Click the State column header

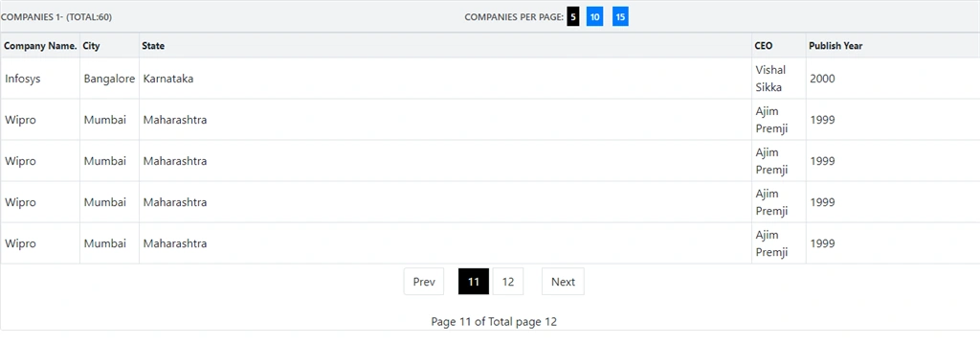[445, 46]
